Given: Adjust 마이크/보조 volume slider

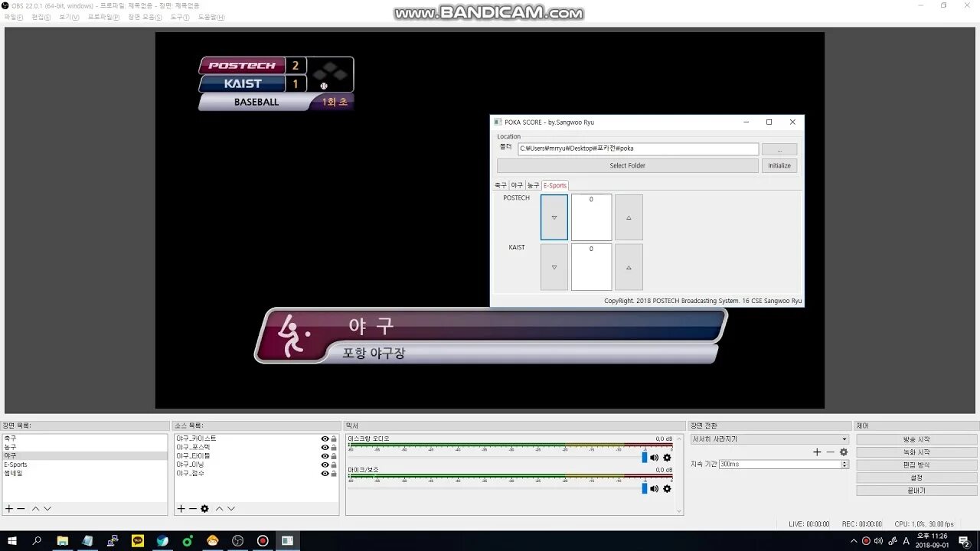Looking at the screenshot, I should (x=645, y=488).
